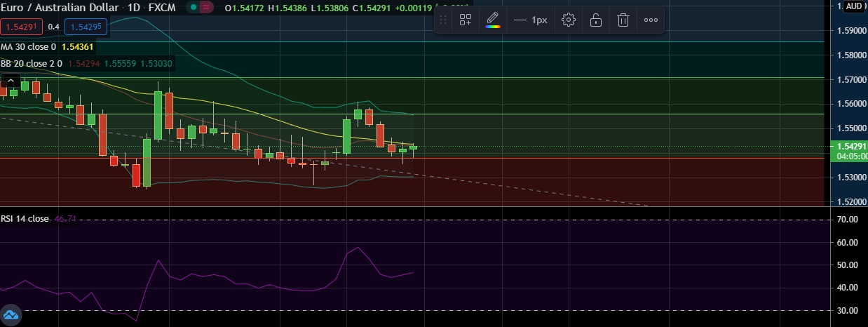Collapse the indicator legend with the chevron
The image size is (868, 327).
11,81
